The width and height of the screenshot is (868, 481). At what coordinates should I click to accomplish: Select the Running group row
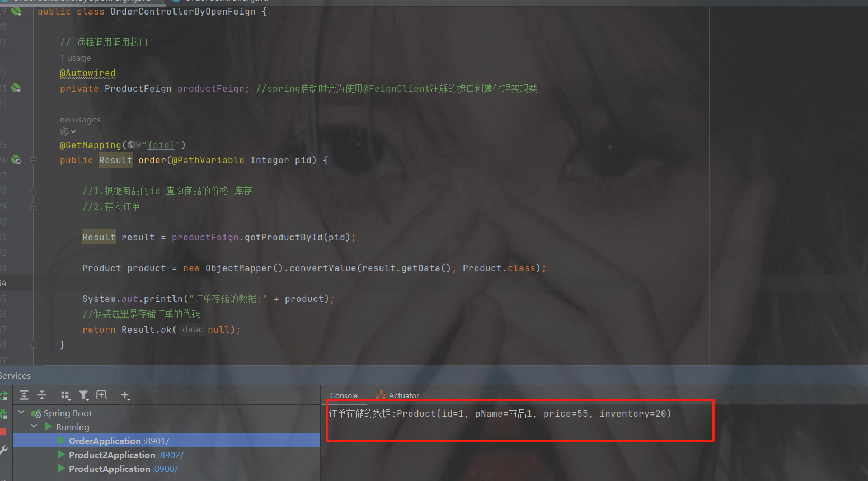[x=166, y=427]
